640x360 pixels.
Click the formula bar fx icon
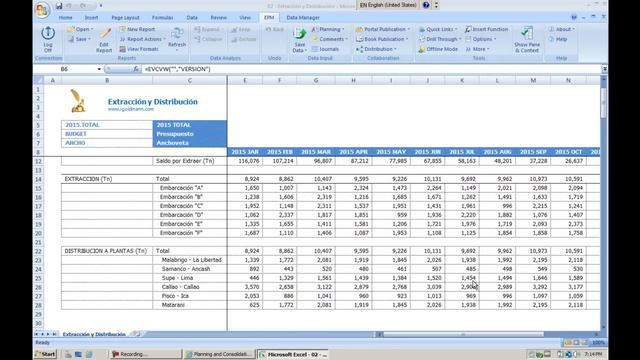click(x=136, y=69)
